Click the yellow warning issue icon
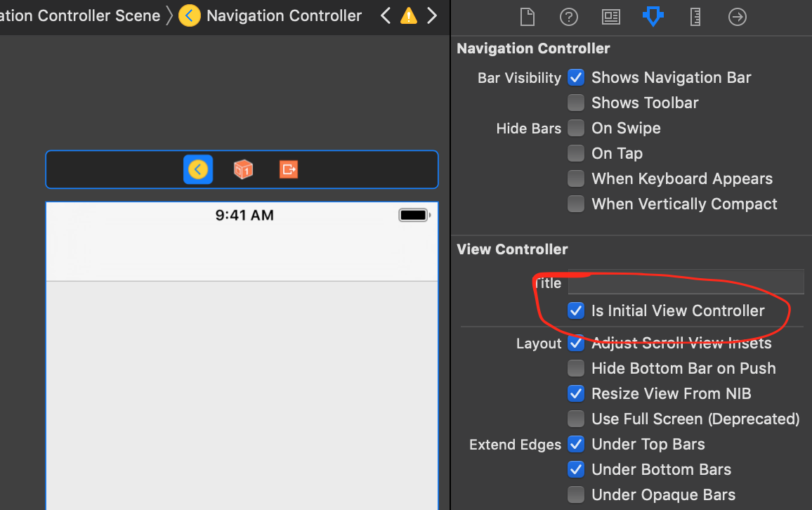812x510 pixels. pos(408,15)
